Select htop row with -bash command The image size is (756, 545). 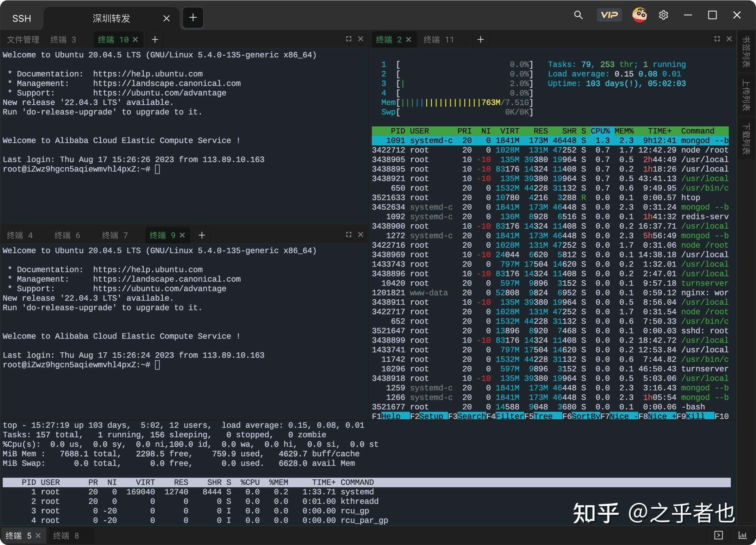[550, 407]
